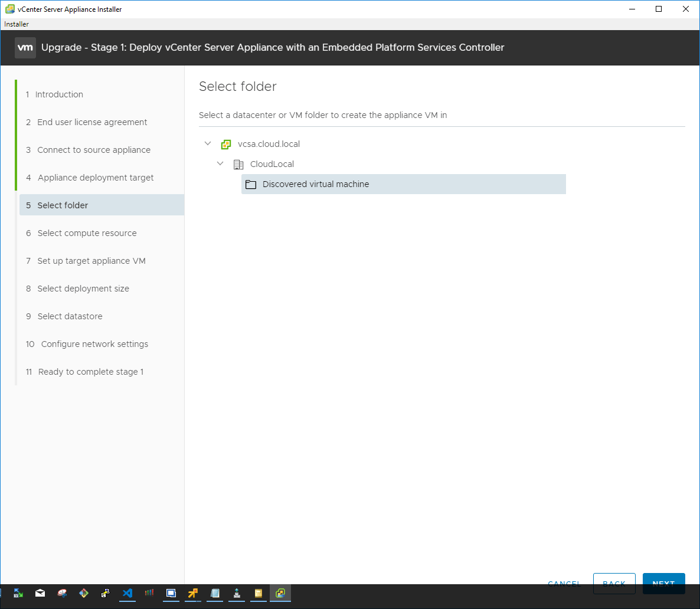Go to step 2 End user license agreement

click(86, 122)
